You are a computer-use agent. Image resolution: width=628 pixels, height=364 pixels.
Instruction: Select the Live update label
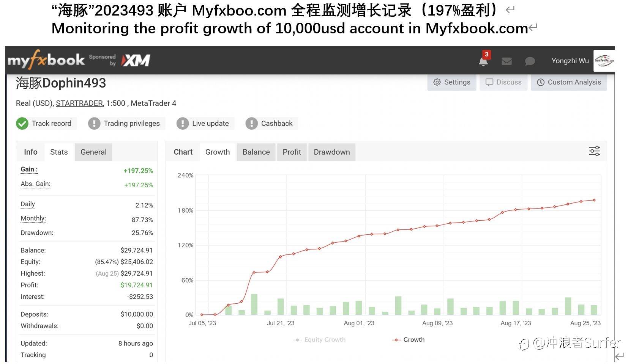(210, 123)
